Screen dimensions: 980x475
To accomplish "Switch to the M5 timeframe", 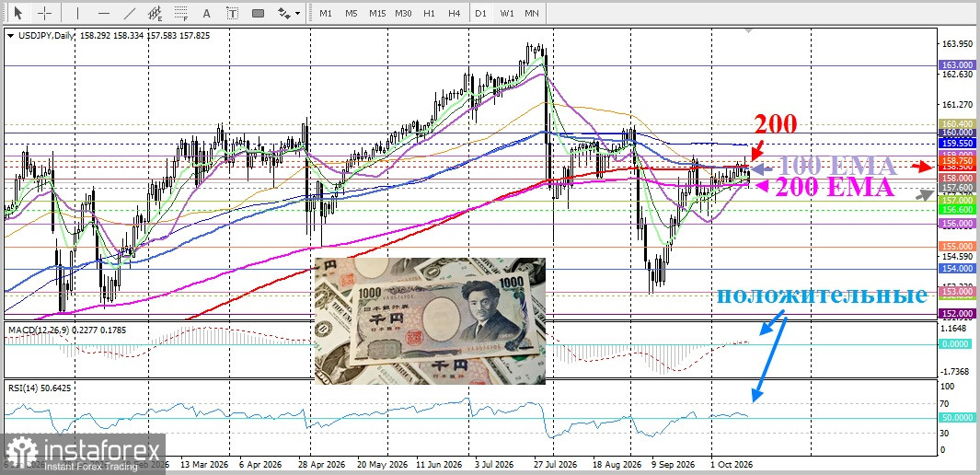I will [352, 13].
